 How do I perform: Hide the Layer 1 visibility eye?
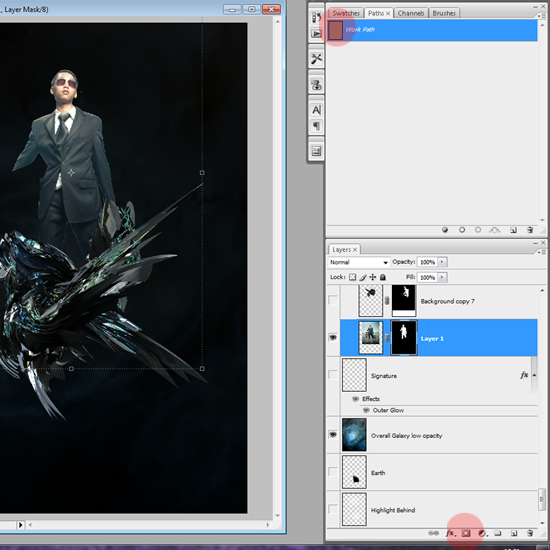click(x=333, y=337)
